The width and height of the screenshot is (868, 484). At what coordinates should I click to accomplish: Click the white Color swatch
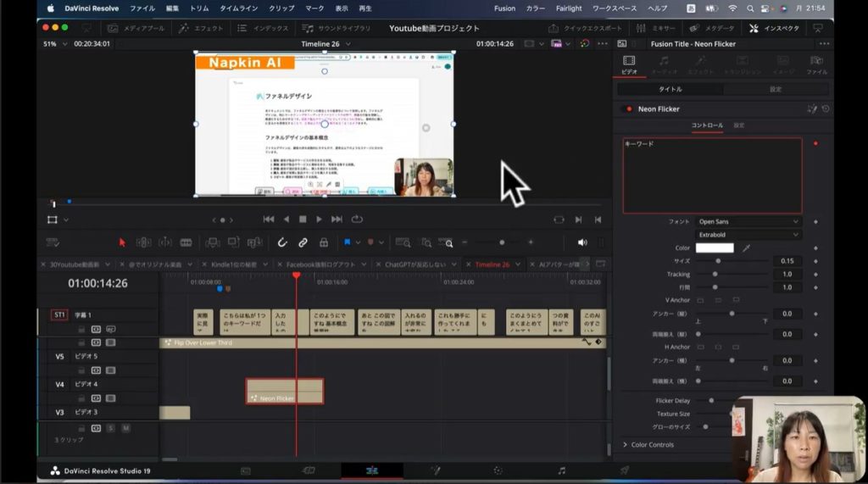click(715, 248)
